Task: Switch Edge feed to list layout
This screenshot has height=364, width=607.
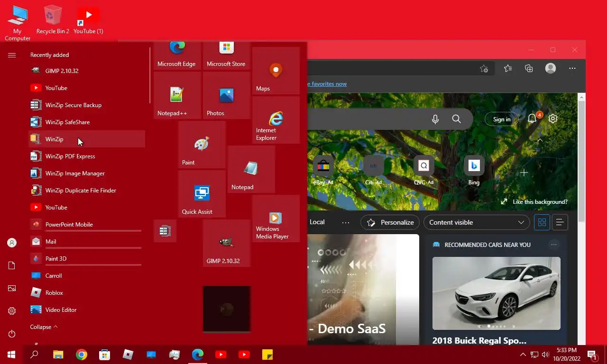Action: (560, 222)
